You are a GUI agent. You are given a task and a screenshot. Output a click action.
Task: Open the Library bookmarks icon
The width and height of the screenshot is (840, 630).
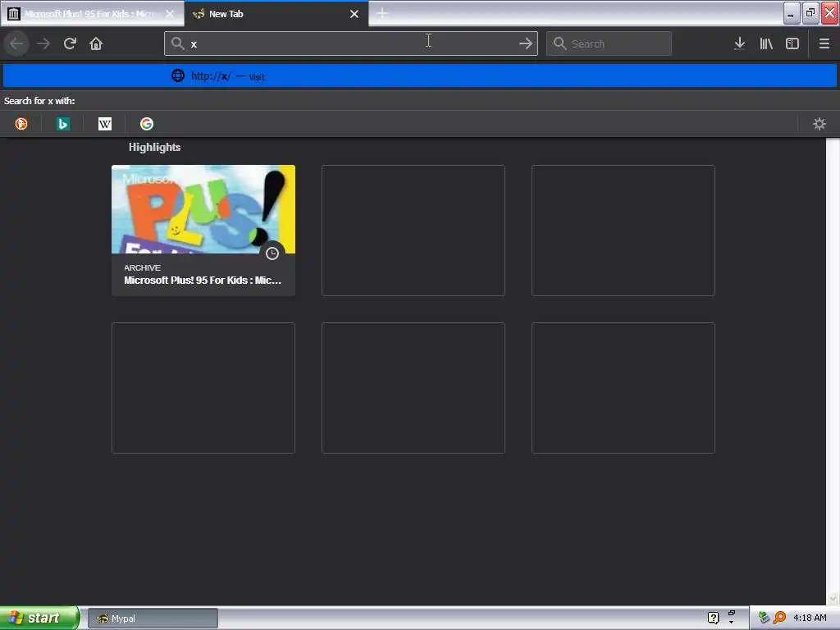click(x=766, y=43)
